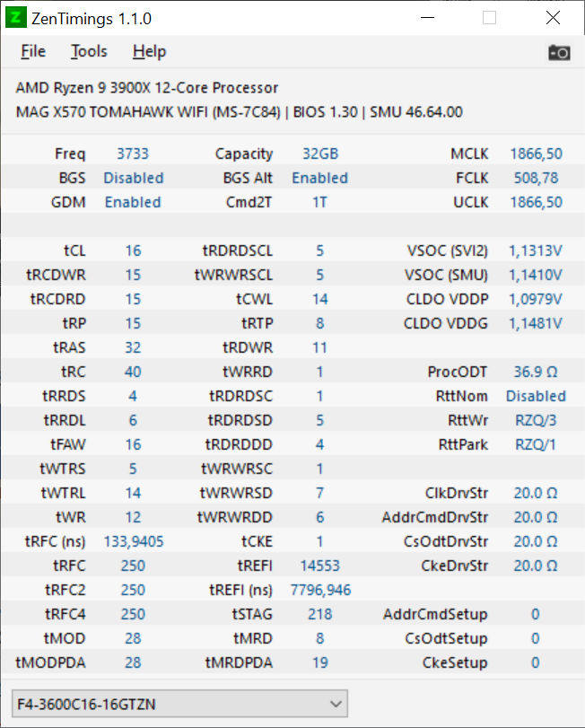Click the disabled maximize window button
The height and width of the screenshot is (728, 585).
click(x=489, y=18)
